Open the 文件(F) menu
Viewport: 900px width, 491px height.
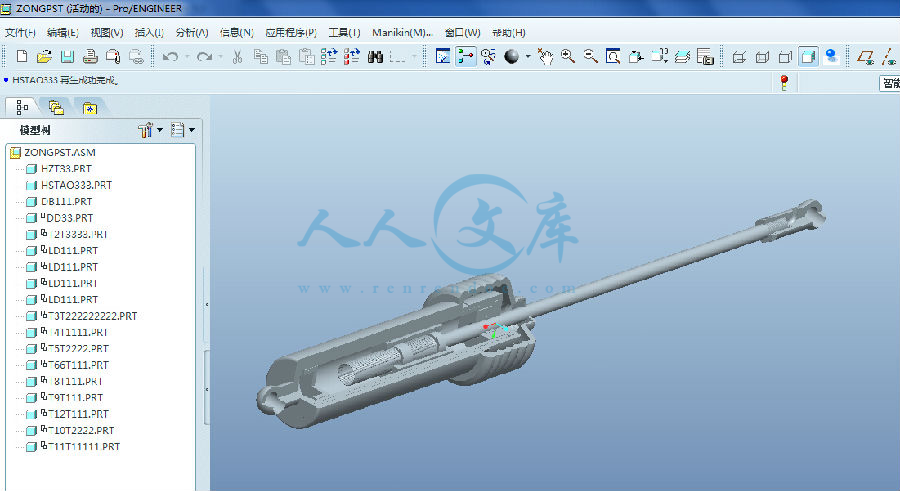[x=20, y=33]
